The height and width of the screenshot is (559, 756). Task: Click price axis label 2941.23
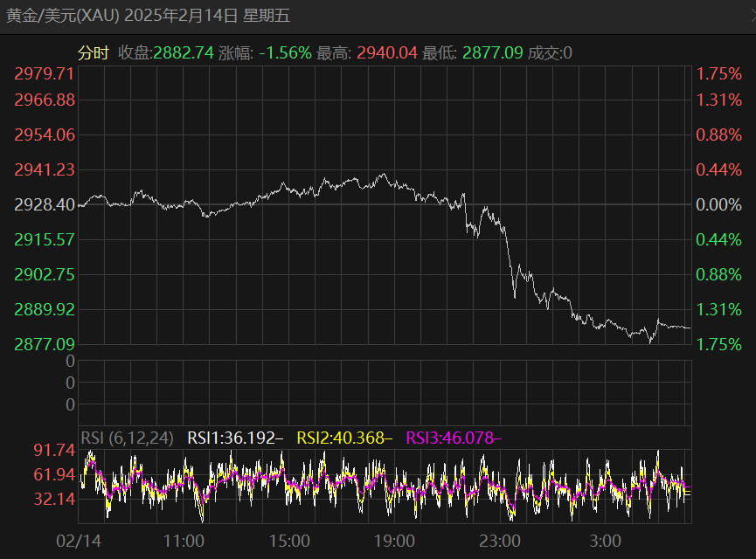coord(45,169)
